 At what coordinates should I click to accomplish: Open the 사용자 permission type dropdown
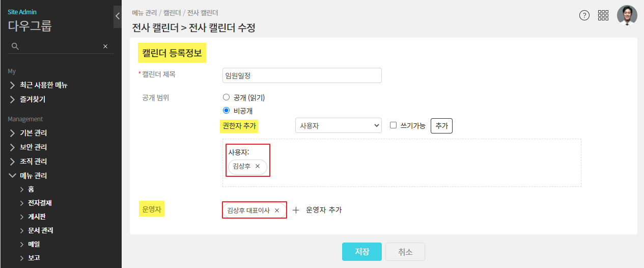pyautogui.click(x=338, y=125)
